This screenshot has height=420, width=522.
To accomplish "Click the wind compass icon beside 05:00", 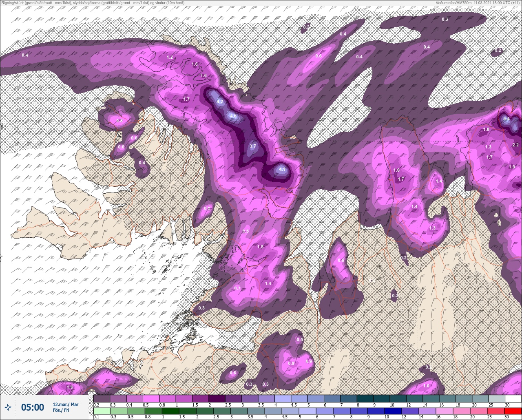I will pyautogui.click(x=8, y=407).
